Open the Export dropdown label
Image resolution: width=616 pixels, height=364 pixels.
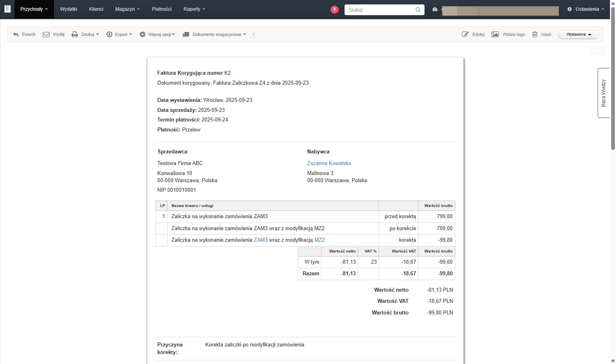(123, 35)
